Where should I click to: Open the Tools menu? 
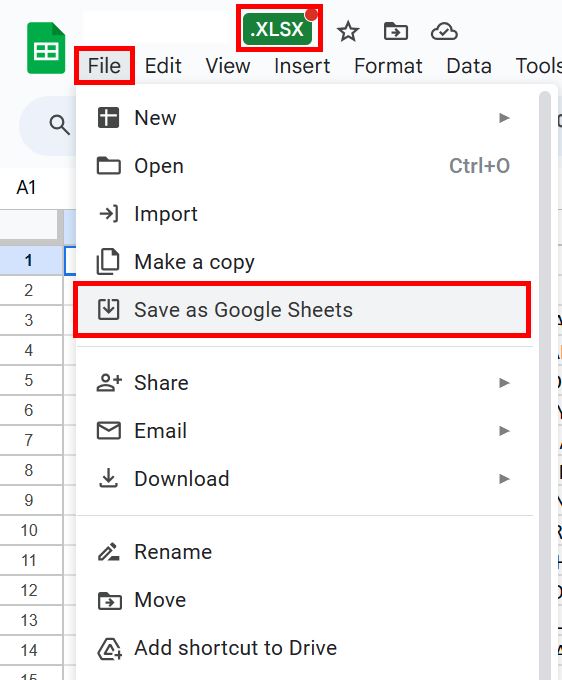(538, 66)
